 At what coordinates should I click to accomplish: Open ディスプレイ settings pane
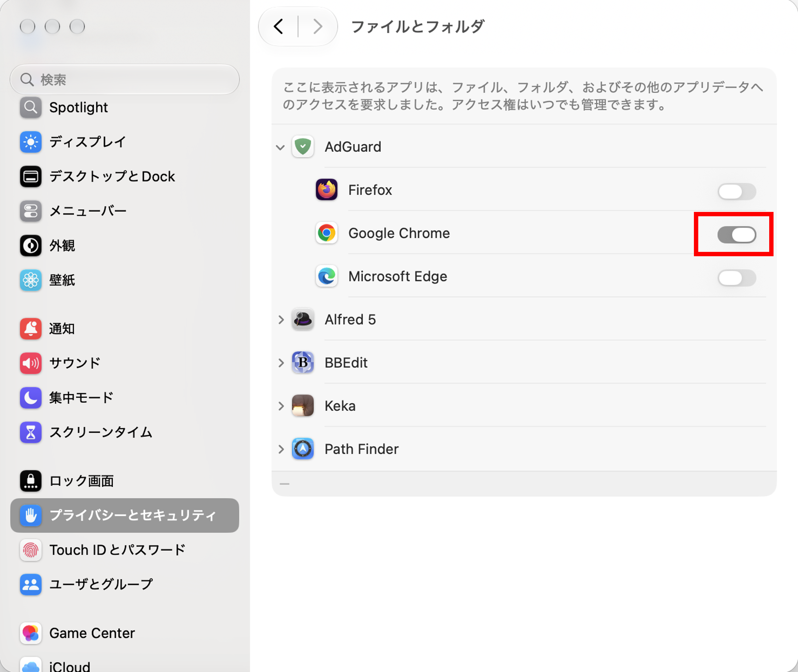click(125, 142)
